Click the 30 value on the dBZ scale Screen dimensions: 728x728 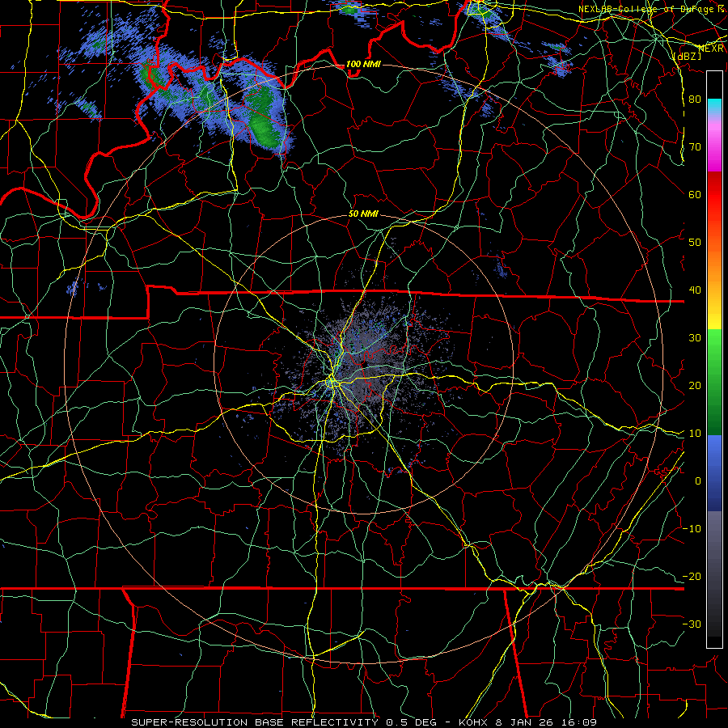point(695,338)
